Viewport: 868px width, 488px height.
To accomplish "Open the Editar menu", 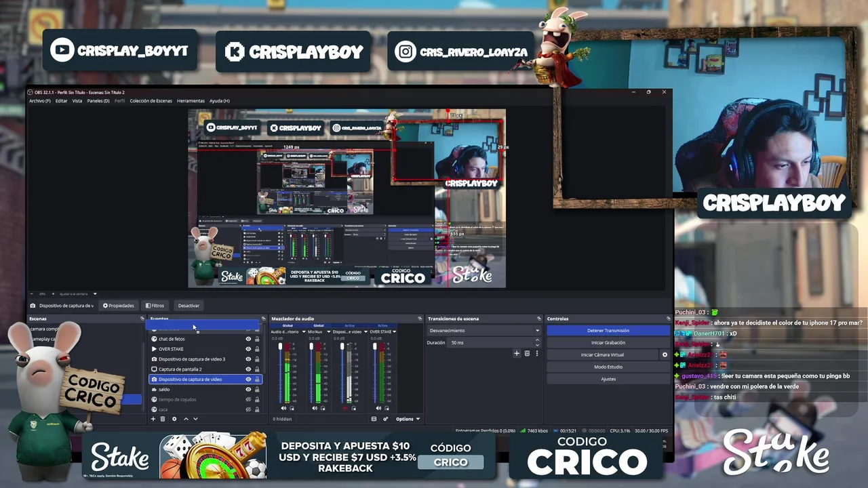I will 61,101.
